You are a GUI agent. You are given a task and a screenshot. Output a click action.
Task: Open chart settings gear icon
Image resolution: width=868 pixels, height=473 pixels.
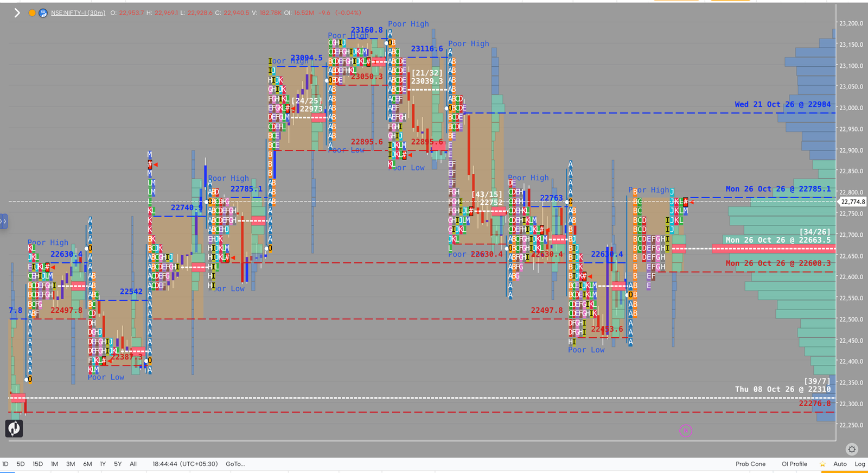tap(852, 449)
